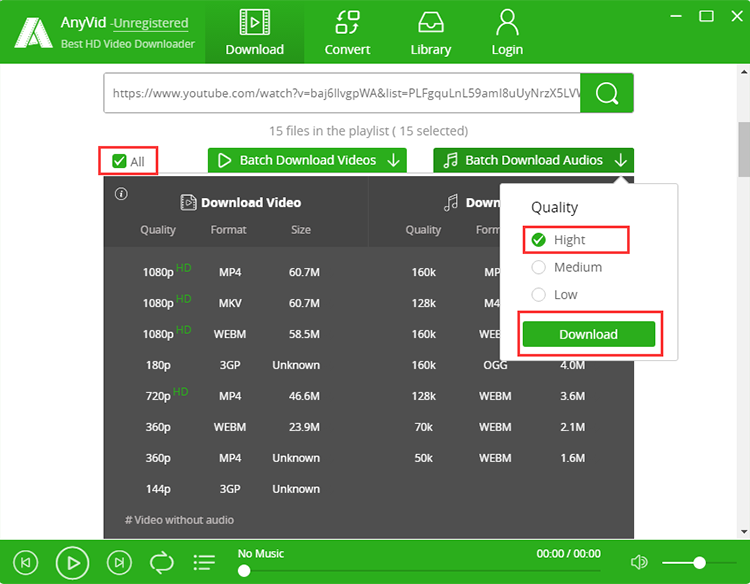Click the '00:00 / 00:00' time display
The width and height of the screenshot is (750, 584).
tap(568, 554)
